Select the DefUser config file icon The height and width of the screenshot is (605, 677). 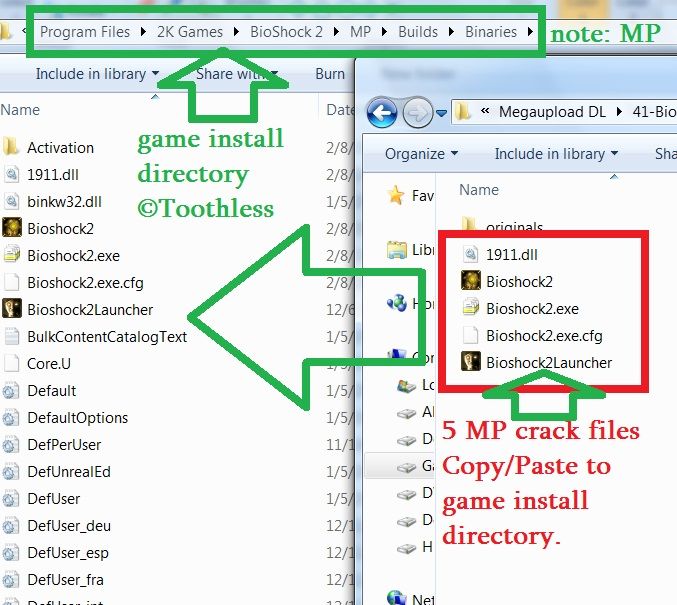tap(10, 499)
